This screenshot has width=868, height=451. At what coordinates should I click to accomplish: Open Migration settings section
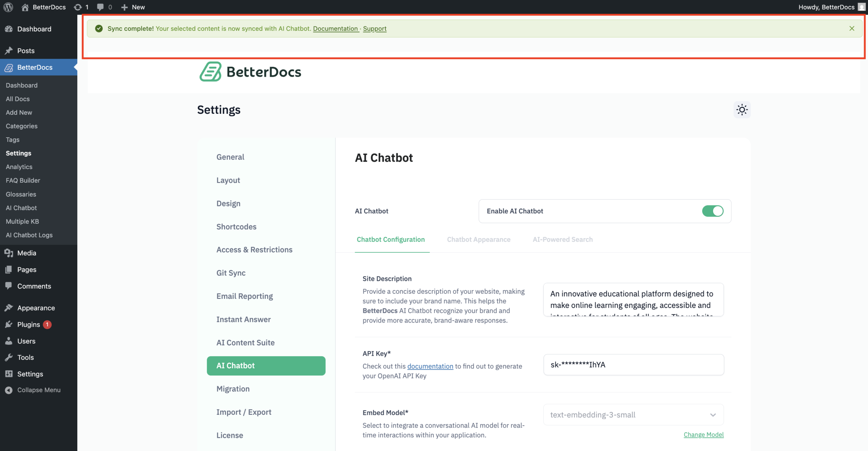pos(233,389)
